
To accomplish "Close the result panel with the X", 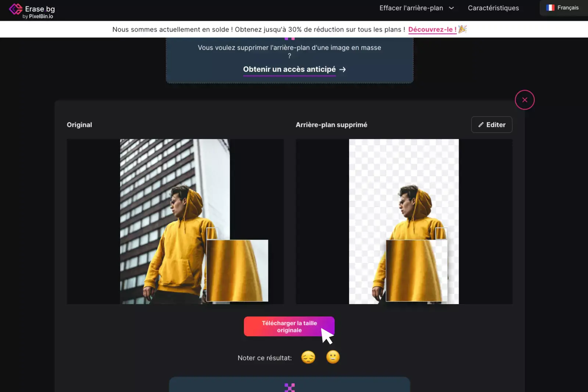I will [524, 100].
